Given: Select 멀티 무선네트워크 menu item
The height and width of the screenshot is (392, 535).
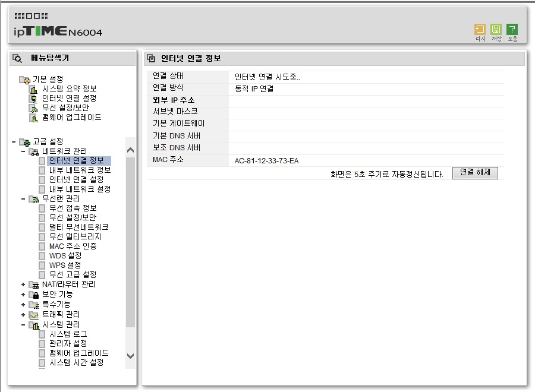Looking at the screenshot, I should [79, 227].
